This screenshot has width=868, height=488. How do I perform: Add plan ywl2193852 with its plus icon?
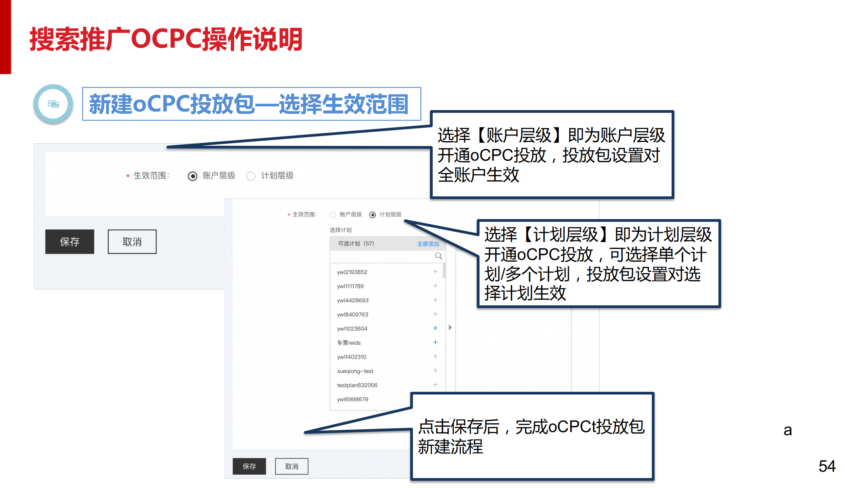435,272
